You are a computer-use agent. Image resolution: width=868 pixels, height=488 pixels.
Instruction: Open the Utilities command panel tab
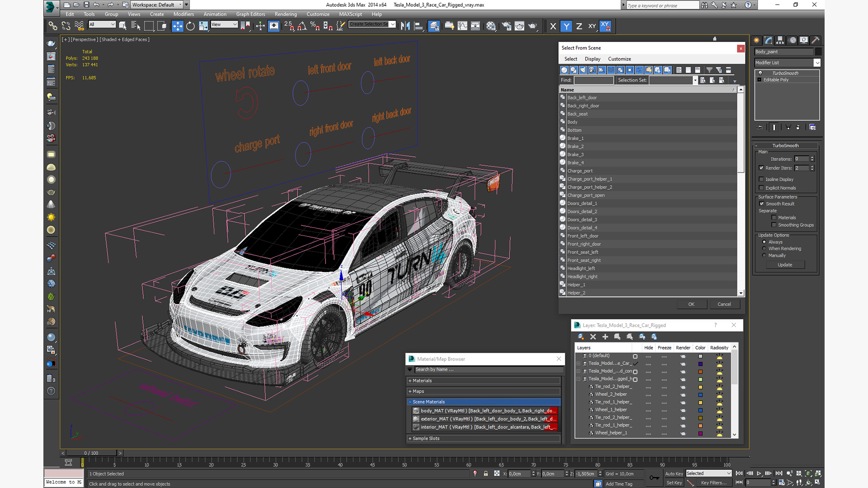tap(816, 40)
